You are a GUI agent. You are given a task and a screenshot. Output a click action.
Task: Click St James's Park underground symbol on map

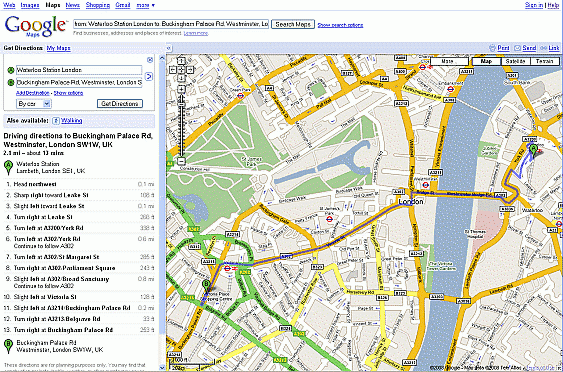(x=329, y=219)
